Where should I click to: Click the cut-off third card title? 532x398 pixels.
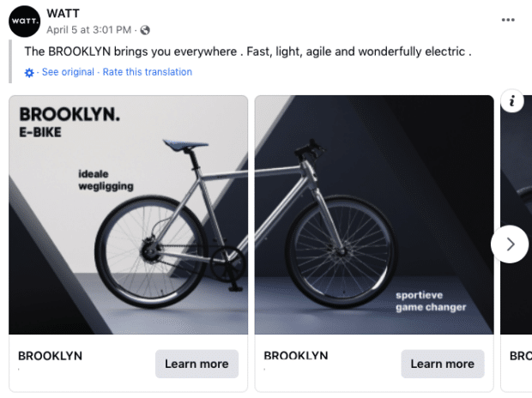520,356
